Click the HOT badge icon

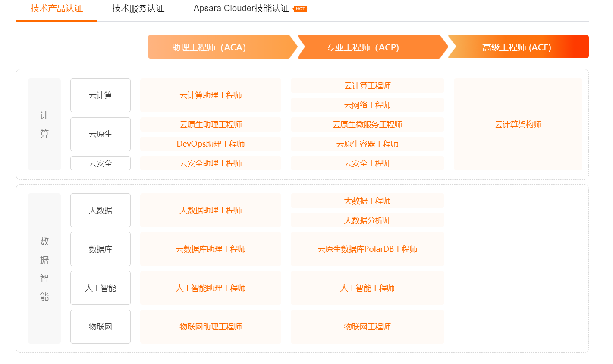(300, 9)
